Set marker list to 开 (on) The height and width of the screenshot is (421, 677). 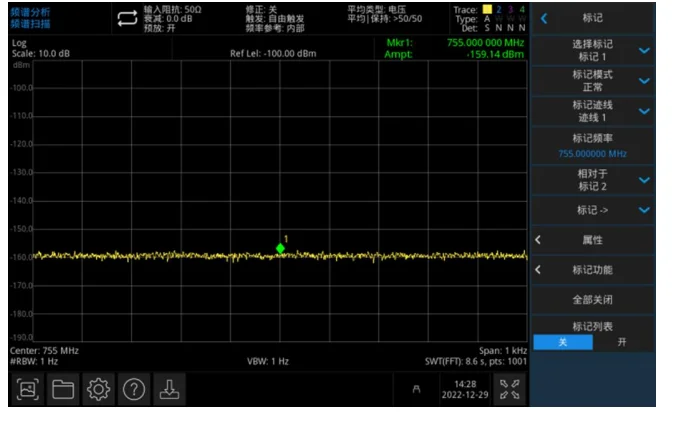[622, 342]
